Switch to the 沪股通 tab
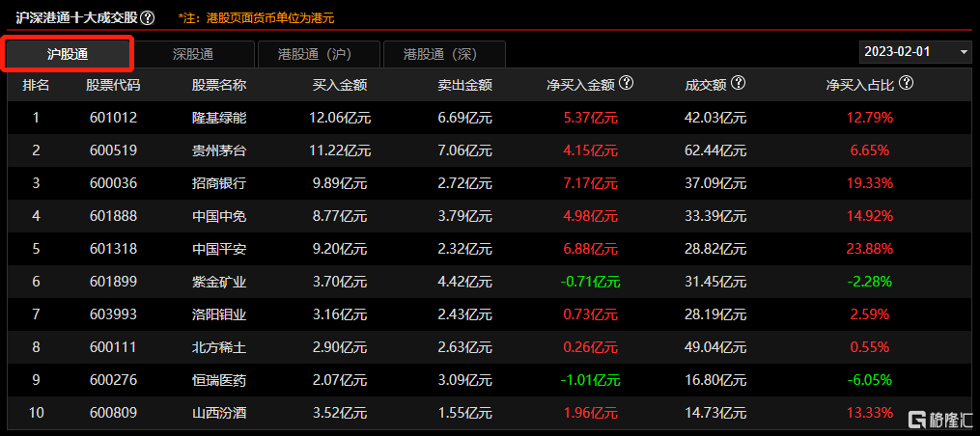The height and width of the screenshot is (436, 980). 68,54
